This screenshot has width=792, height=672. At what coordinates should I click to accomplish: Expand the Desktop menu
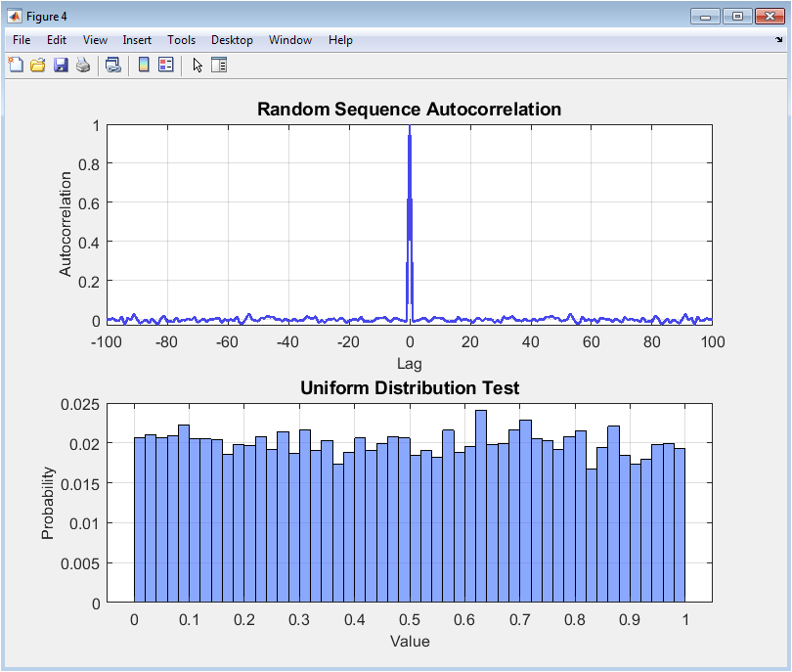(x=232, y=40)
